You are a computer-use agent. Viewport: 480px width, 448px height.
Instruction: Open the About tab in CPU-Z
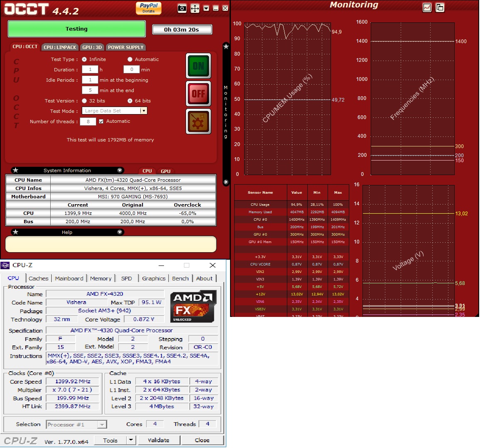(204, 278)
